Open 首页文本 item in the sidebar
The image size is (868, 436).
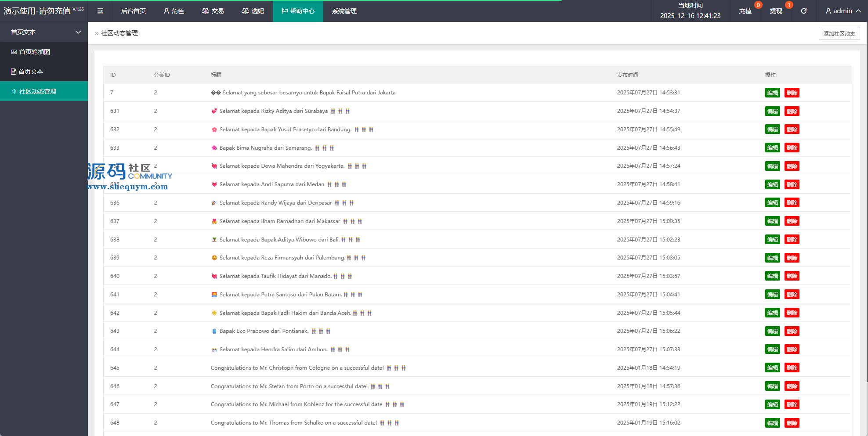pyautogui.click(x=31, y=72)
